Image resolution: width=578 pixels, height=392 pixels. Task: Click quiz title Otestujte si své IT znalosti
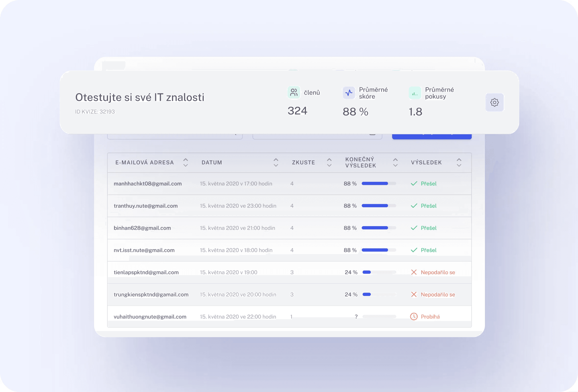coord(140,97)
